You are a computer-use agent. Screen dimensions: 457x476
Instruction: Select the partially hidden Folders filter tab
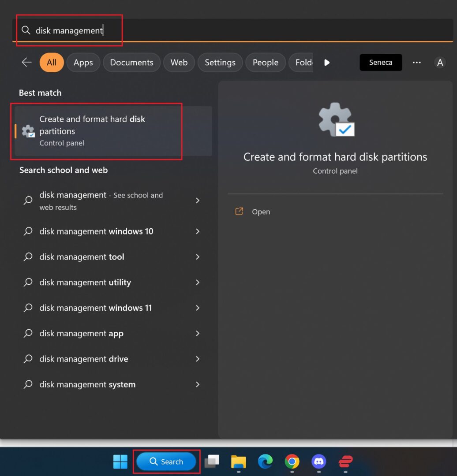point(301,62)
